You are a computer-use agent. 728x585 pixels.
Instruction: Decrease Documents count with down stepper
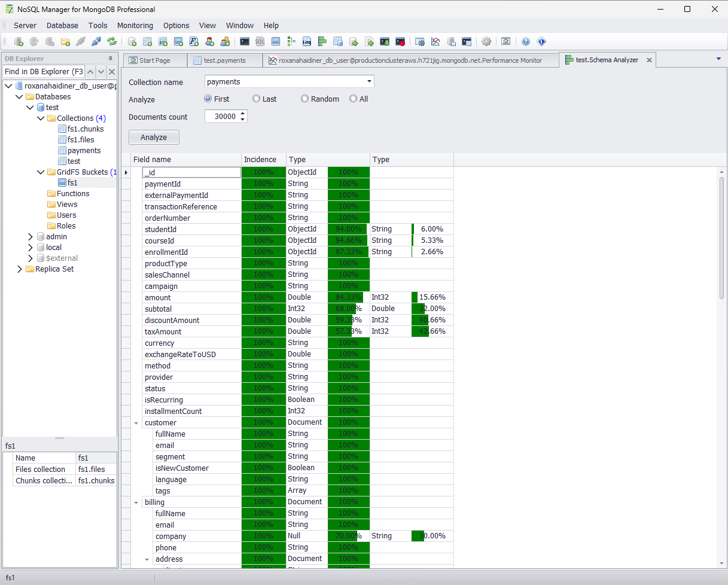click(x=243, y=119)
